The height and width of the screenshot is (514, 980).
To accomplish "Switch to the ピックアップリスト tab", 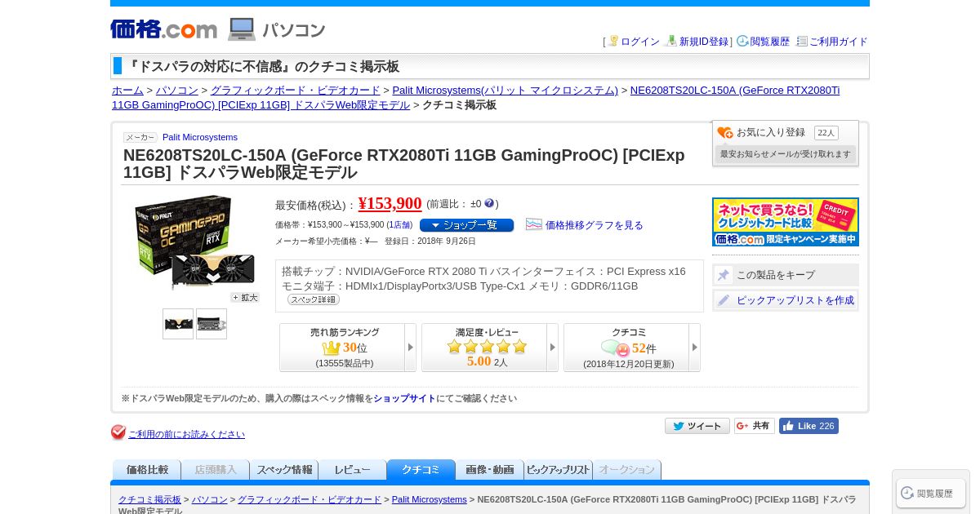I will click(x=559, y=470).
